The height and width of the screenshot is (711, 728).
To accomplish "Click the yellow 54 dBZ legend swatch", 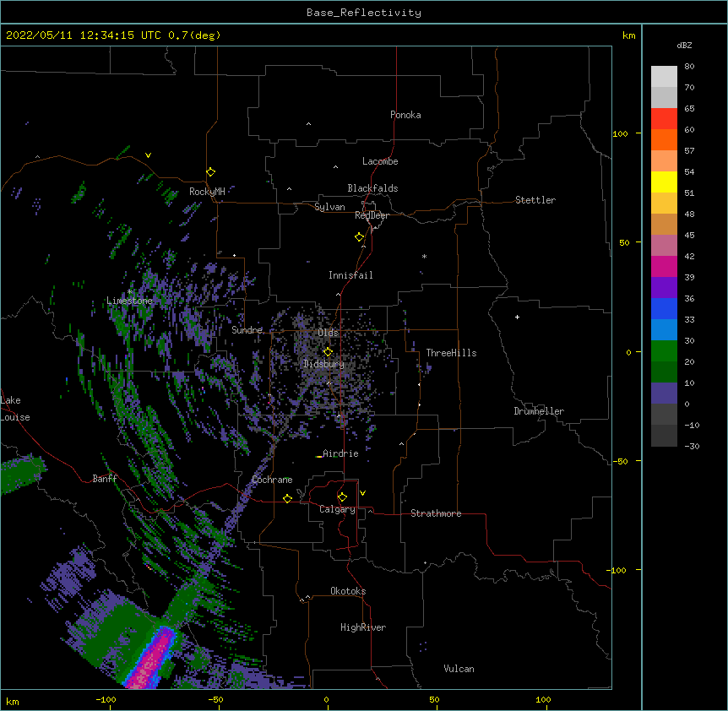I will tap(664, 182).
